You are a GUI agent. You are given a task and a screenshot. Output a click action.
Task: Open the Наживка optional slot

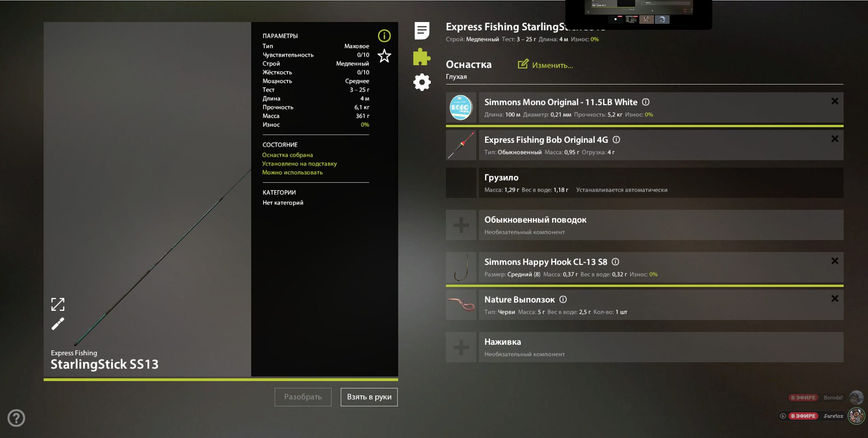click(x=661, y=347)
